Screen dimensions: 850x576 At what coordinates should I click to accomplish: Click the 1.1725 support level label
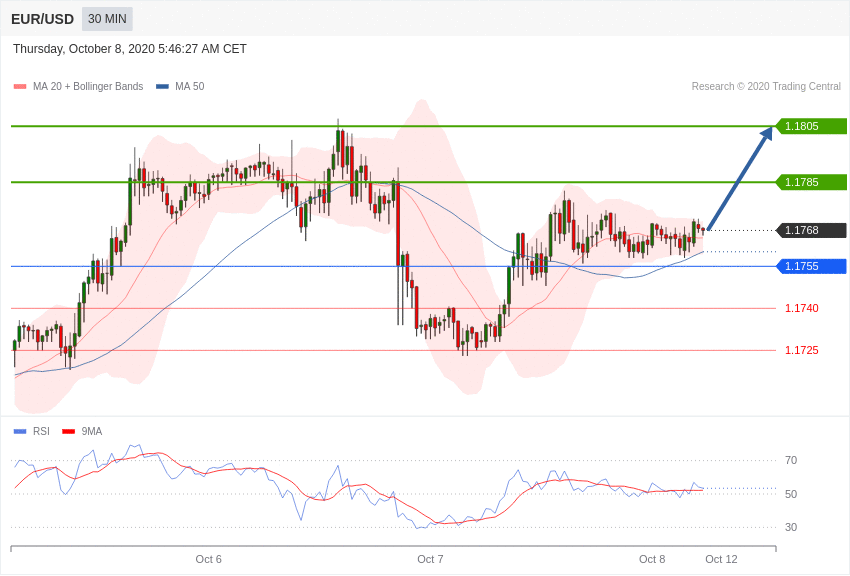pyautogui.click(x=802, y=351)
